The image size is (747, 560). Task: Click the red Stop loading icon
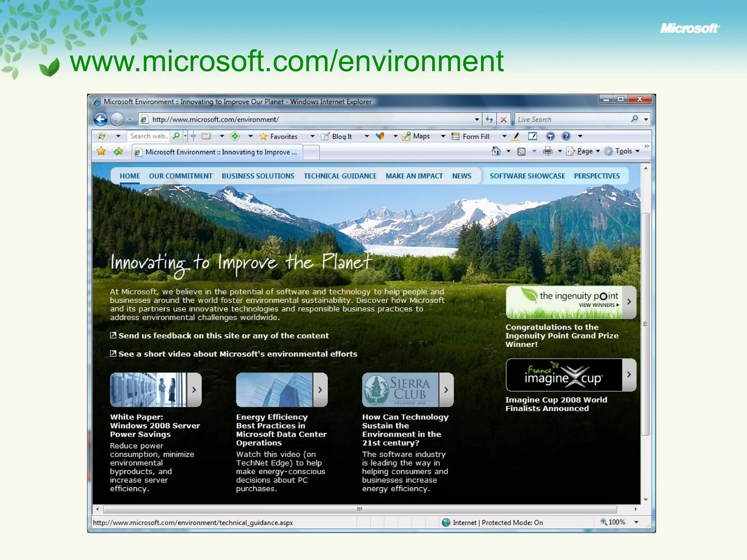(x=504, y=119)
